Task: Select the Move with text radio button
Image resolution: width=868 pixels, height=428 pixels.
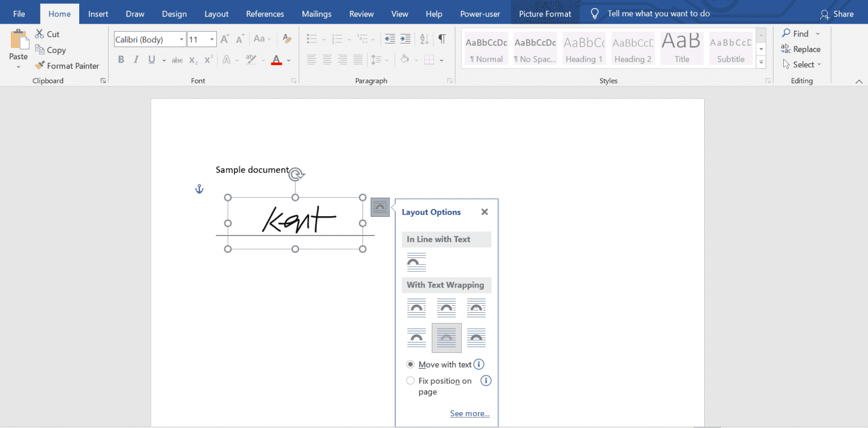Action: click(410, 364)
